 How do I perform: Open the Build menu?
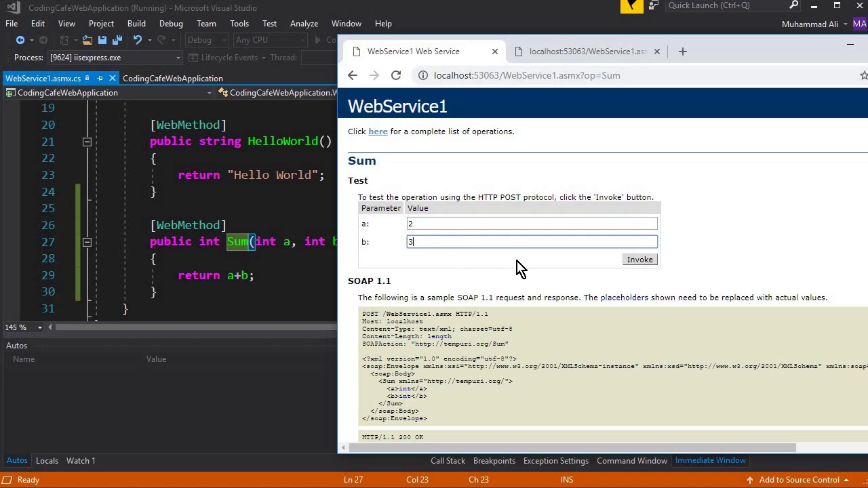(x=136, y=24)
